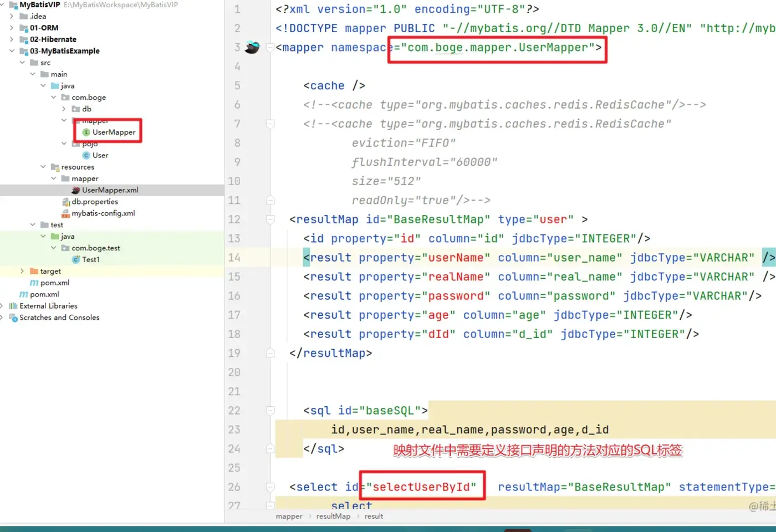Click the 'baseSQL' id on line 22
This screenshot has width=776, height=532.
coord(390,411)
